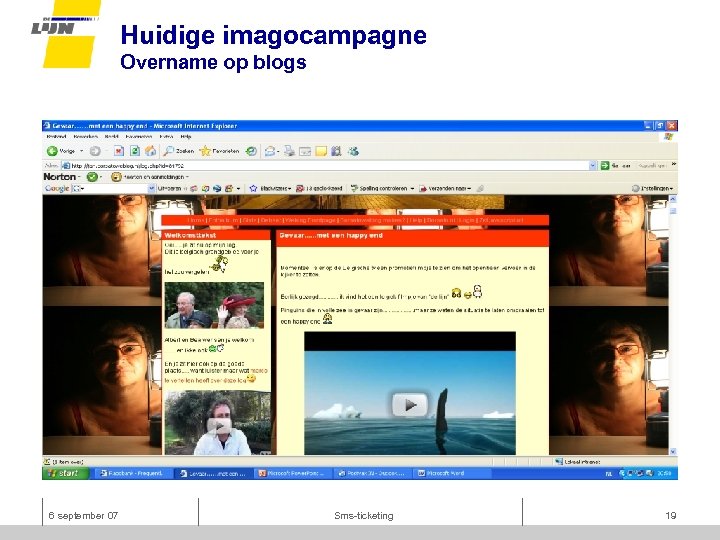Click the Google toolbar geblokkeerd popup blocker
The image size is (720, 540).
point(319,189)
